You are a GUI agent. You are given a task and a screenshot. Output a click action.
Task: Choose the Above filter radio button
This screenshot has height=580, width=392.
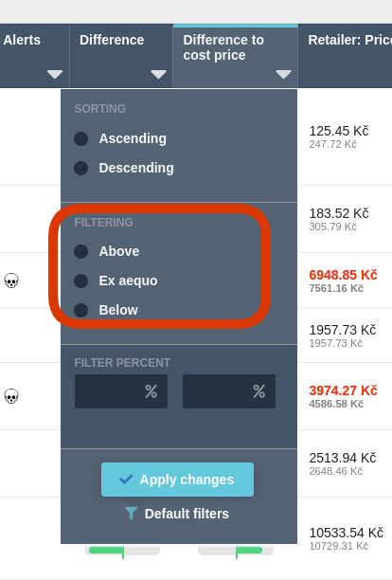80,251
